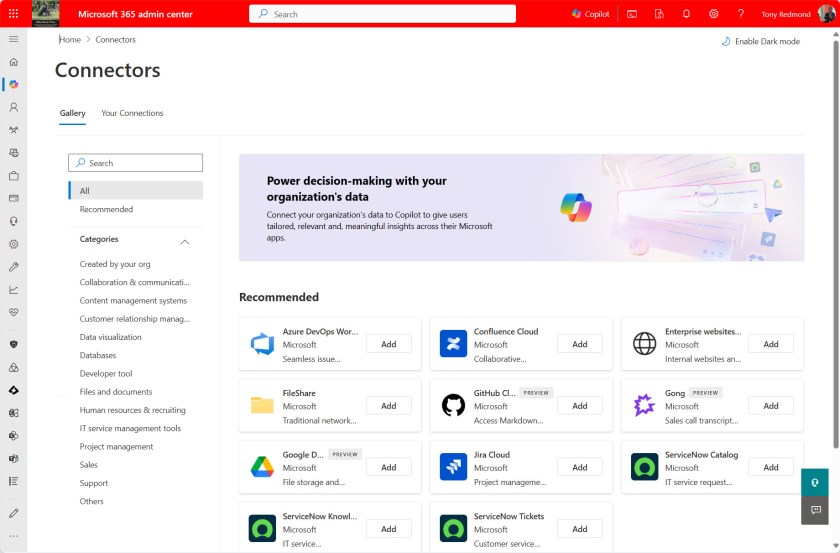Filter by Project management category
The width and height of the screenshot is (840, 553).
pos(116,446)
